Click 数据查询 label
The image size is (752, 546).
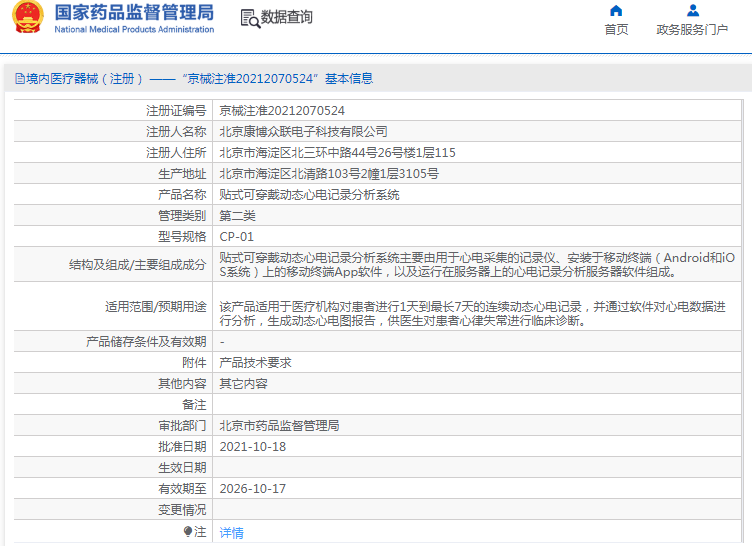286,17
